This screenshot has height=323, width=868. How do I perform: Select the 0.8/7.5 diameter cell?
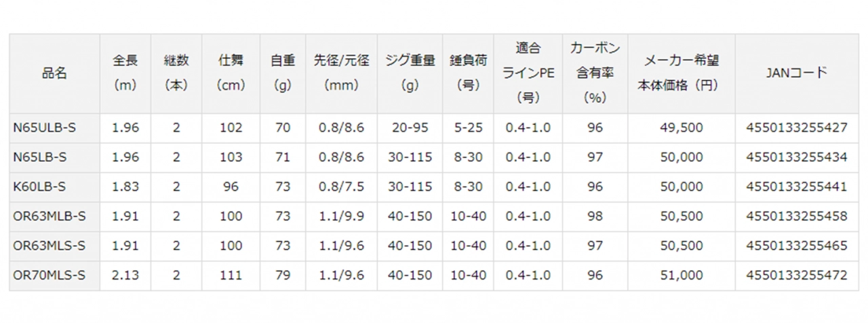point(342,187)
